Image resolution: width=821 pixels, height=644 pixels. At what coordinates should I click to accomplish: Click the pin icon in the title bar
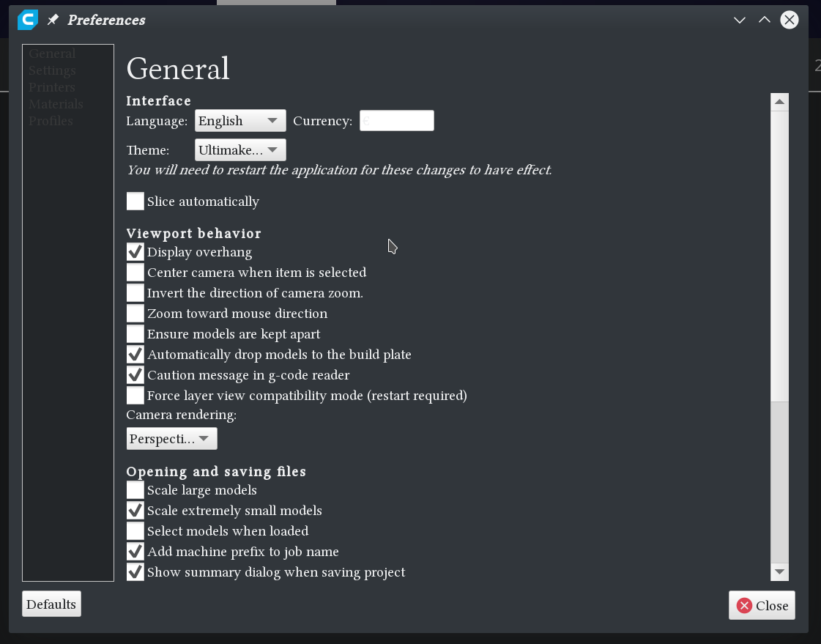(52, 20)
